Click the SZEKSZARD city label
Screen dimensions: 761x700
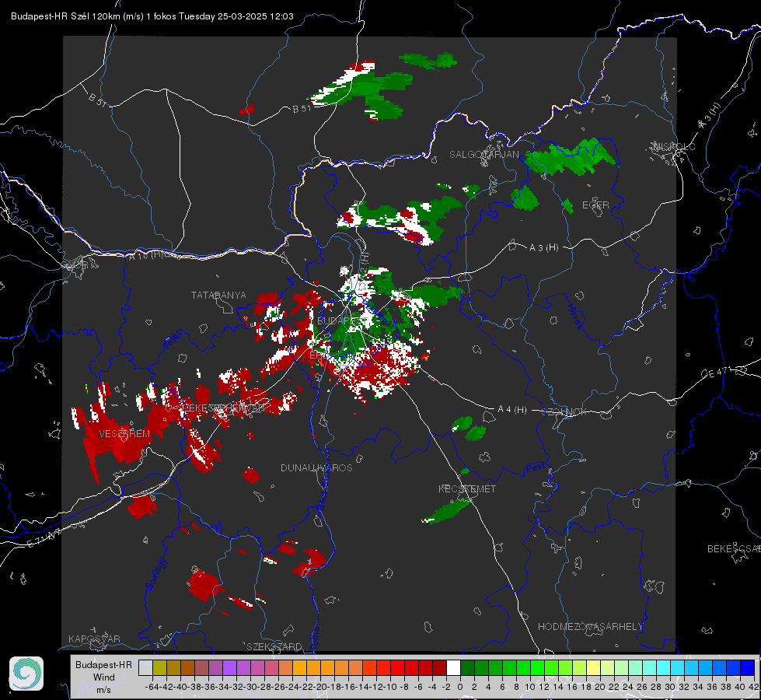coord(274,646)
